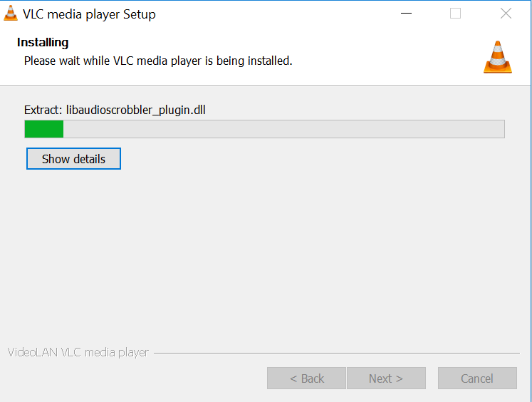Click the disabled Next button
The image size is (532, 402).
(x=386, y=378)
